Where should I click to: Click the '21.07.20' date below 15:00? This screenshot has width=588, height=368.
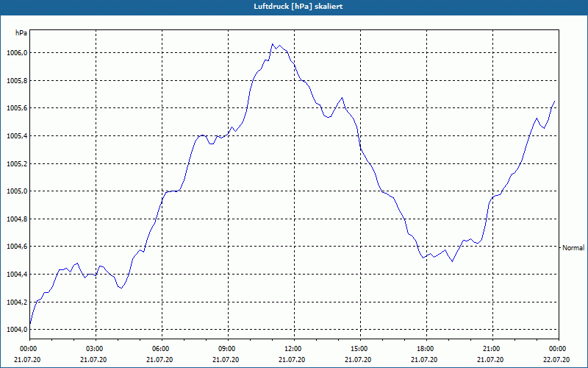358,360
